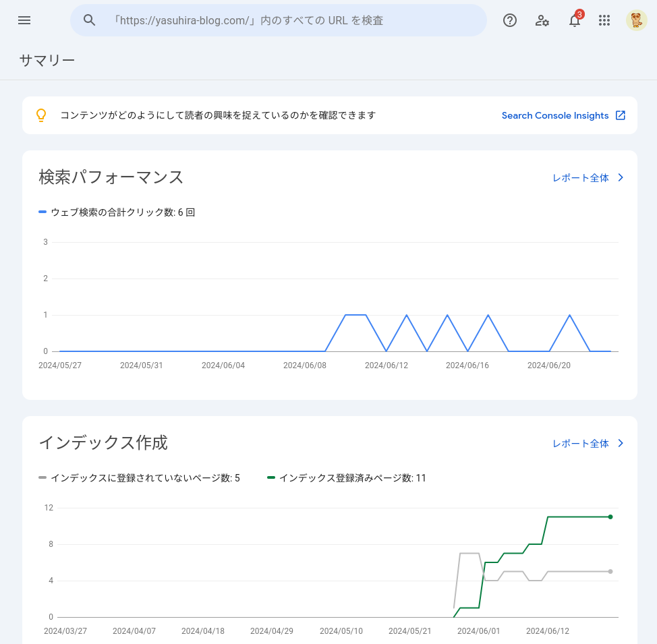Click the lightbulb insights icon

coord(41,115)
